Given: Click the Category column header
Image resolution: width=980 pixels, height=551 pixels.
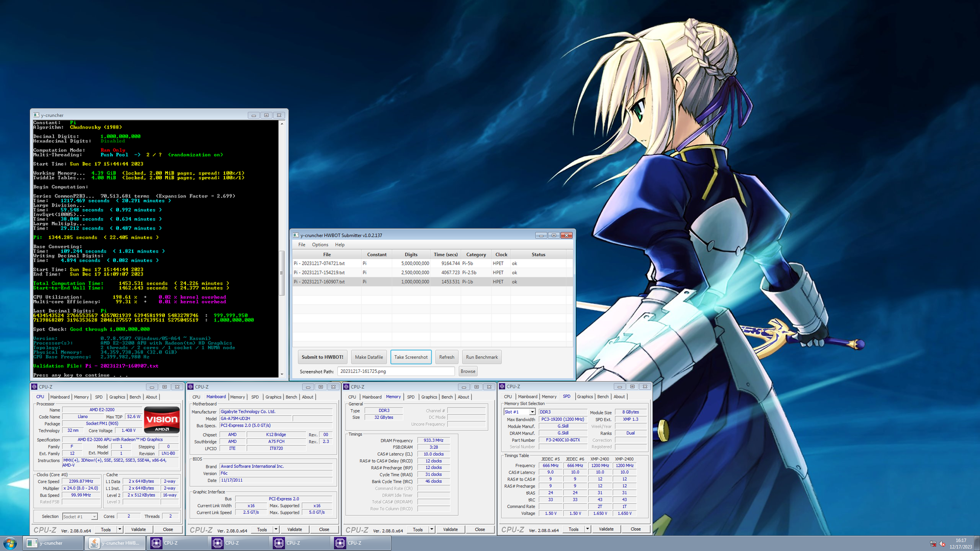Looking at the screenshot, I should [x=476, y=255].
